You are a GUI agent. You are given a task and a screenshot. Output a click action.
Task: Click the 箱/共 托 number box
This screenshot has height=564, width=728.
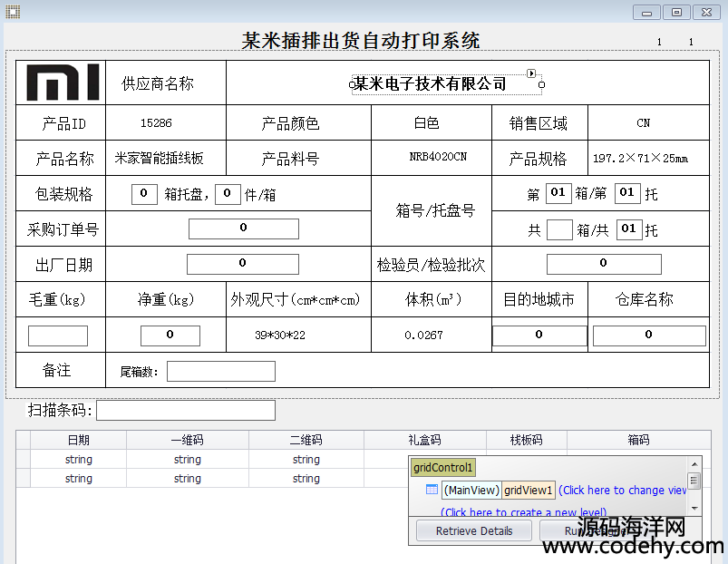pos(629,229)
